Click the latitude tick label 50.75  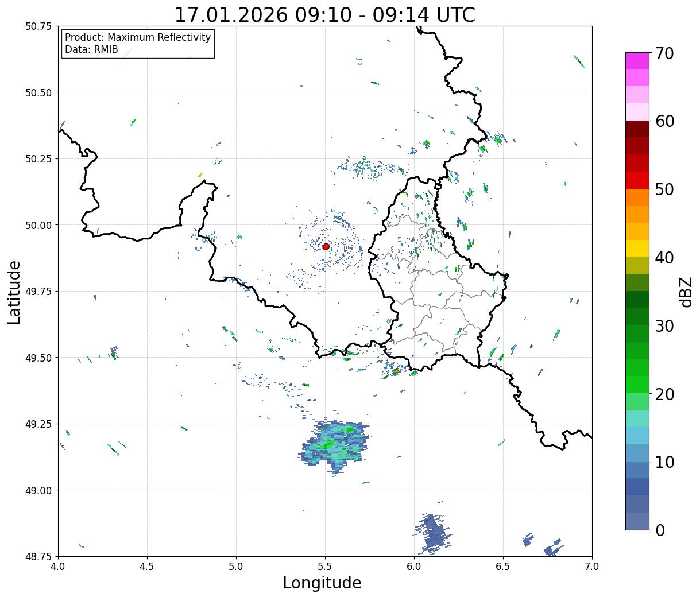point(38,26)
